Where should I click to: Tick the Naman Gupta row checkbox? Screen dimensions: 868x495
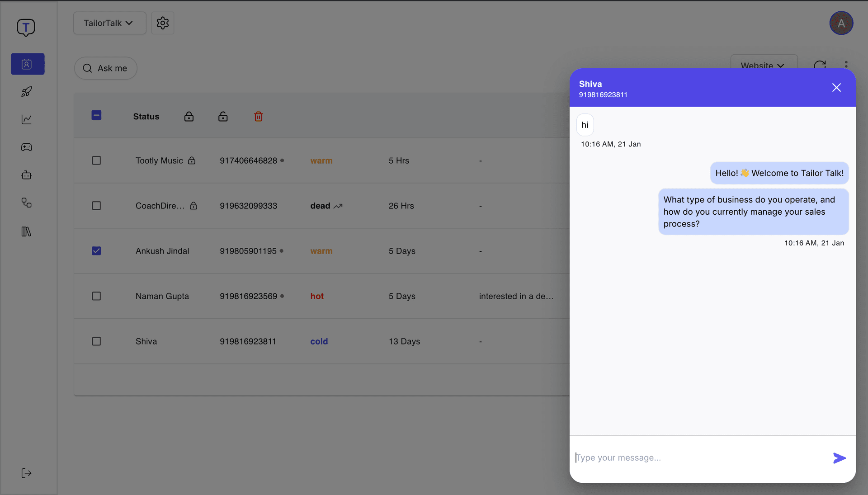(96, 296)
